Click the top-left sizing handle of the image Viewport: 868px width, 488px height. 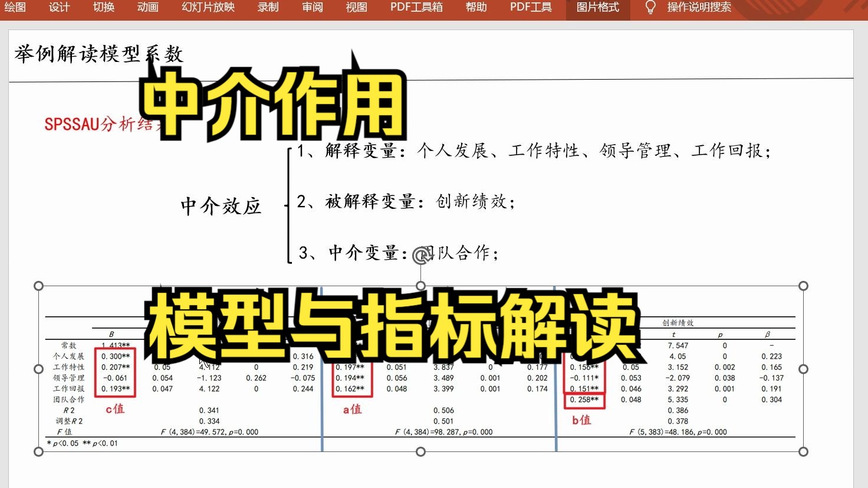pos(39,286)
